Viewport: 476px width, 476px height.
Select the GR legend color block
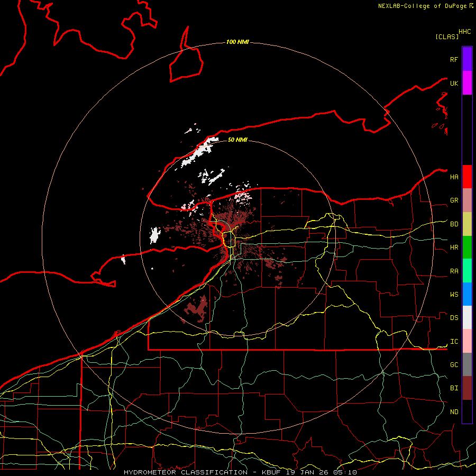467,200
